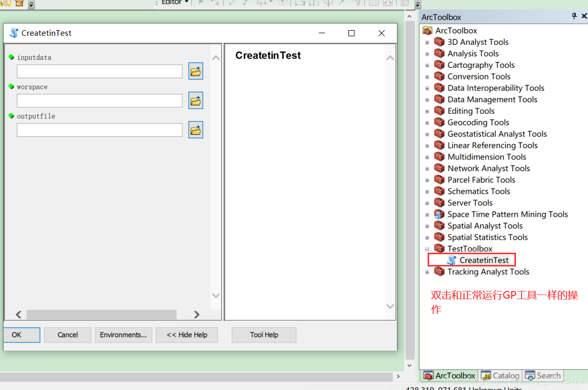Expand Analysis Tools node
Image resolution: width=588 pixels, height=390 pixels.
click(427, 54)
